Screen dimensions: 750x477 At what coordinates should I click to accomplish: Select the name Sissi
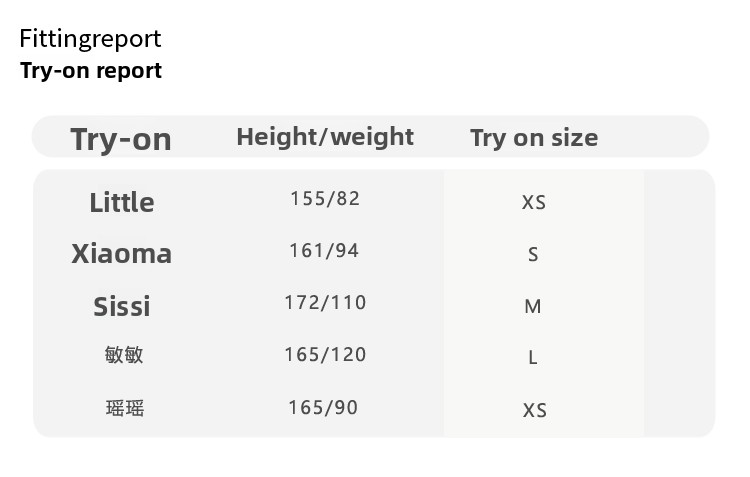tap(121, 306)
